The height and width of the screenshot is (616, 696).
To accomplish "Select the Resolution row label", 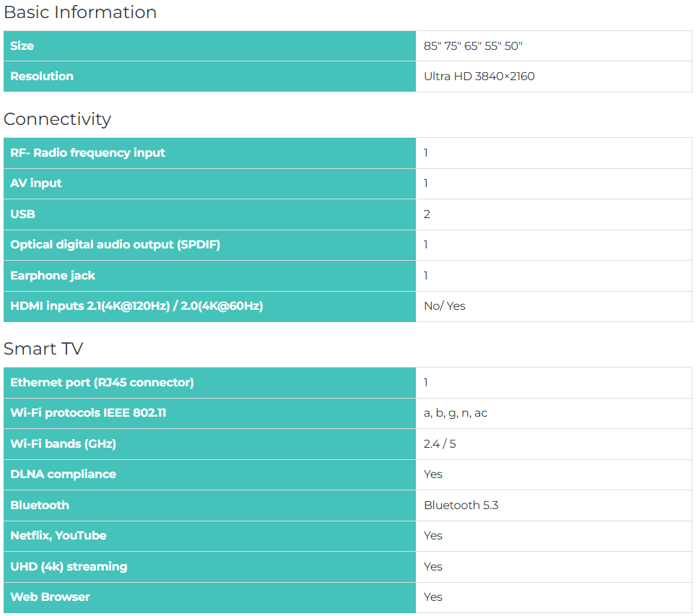I will click(42, 76).
